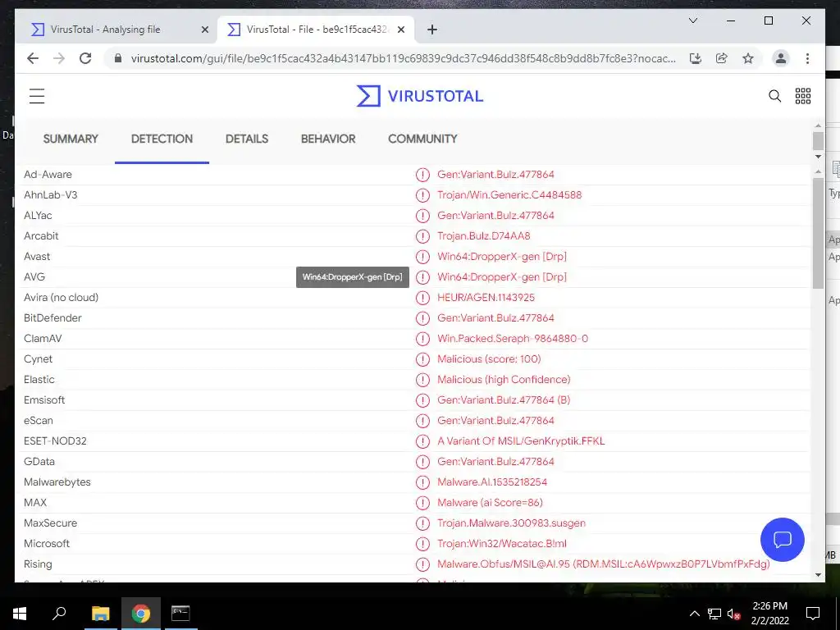Select the VirusTotal File be9c1f5cac432 tab

pos(315,30)
